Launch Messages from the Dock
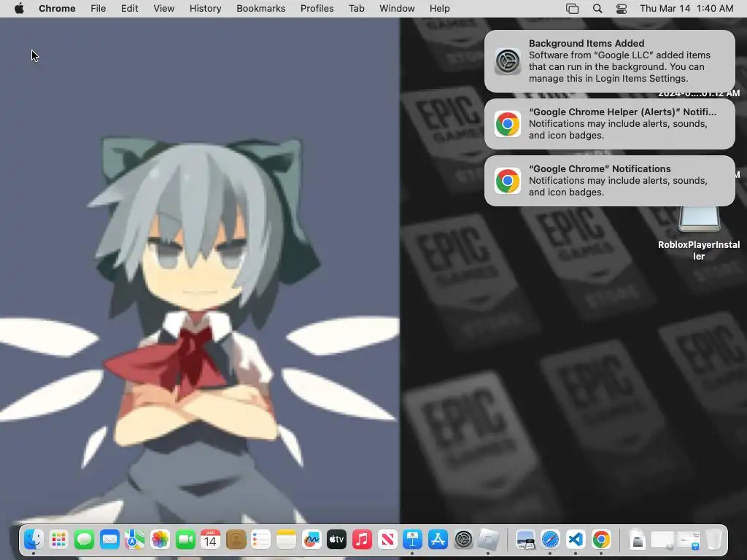This screenshot has width=747, height=560. point(84,540)
